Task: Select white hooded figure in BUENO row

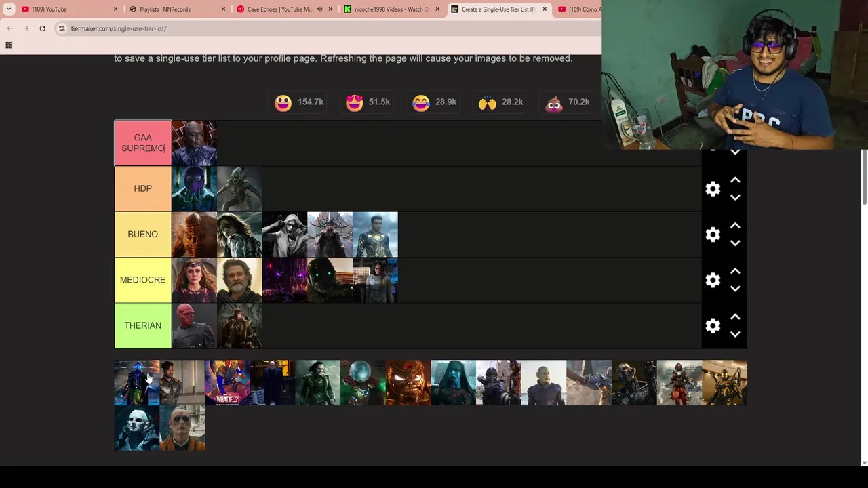Action: click(285, 235)
